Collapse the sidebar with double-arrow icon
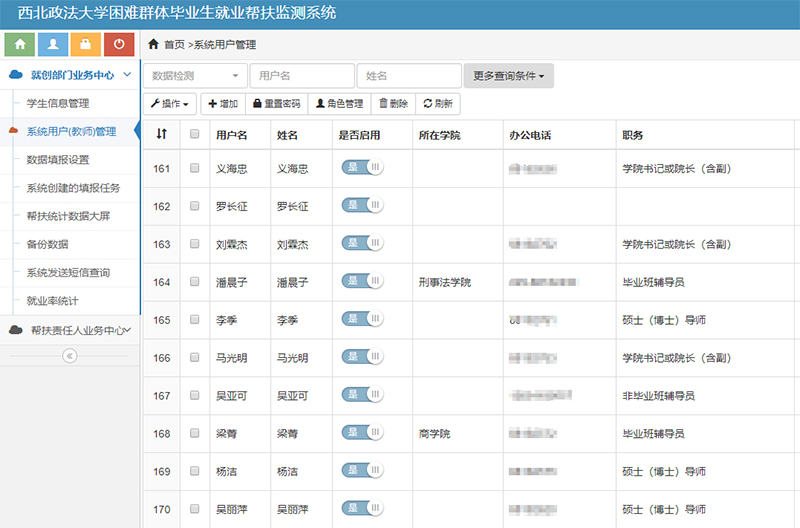Viewport: 800px width, 528px height. pyautogui.click(x=69, y=355)
